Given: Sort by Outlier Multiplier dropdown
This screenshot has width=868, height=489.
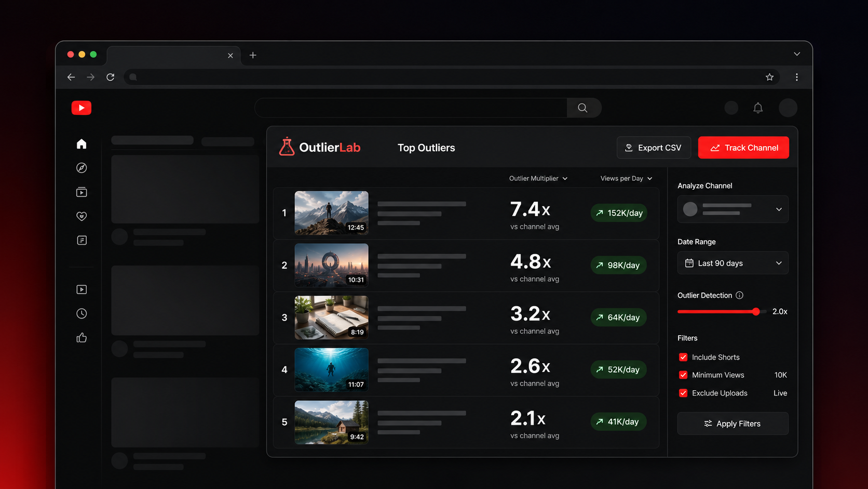Looking at the screenshot, I should tap(538, 178).
